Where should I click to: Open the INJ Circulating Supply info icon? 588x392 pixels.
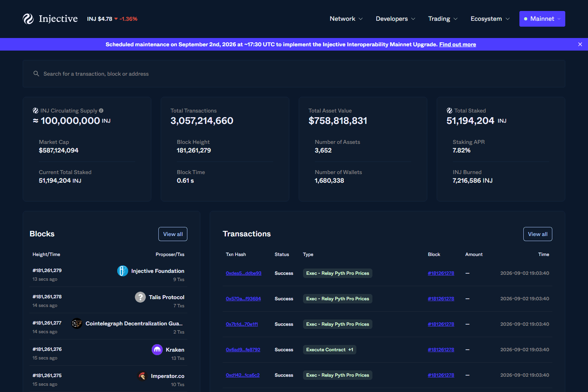(101, 111)
